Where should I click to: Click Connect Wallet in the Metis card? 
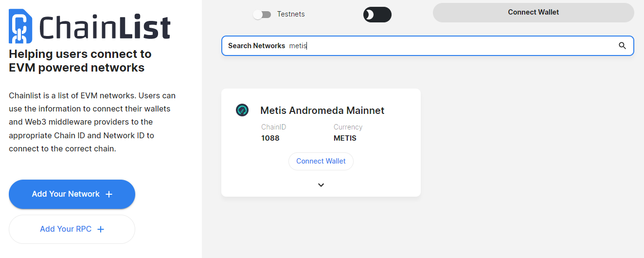(321, 161)
